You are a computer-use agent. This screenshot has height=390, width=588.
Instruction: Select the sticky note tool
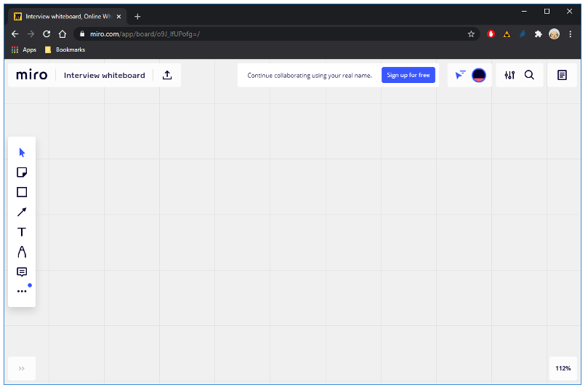[22, 172]
